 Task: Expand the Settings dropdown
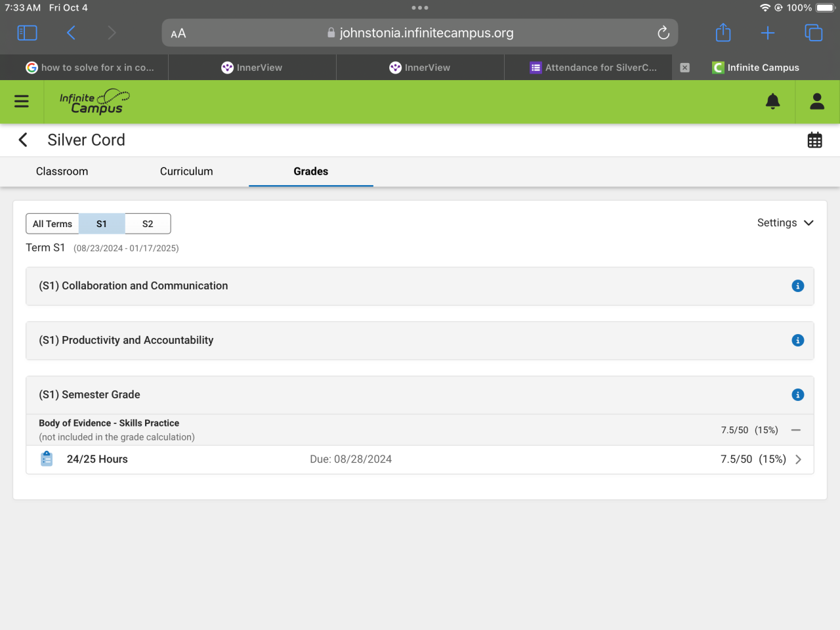(786, 223)
